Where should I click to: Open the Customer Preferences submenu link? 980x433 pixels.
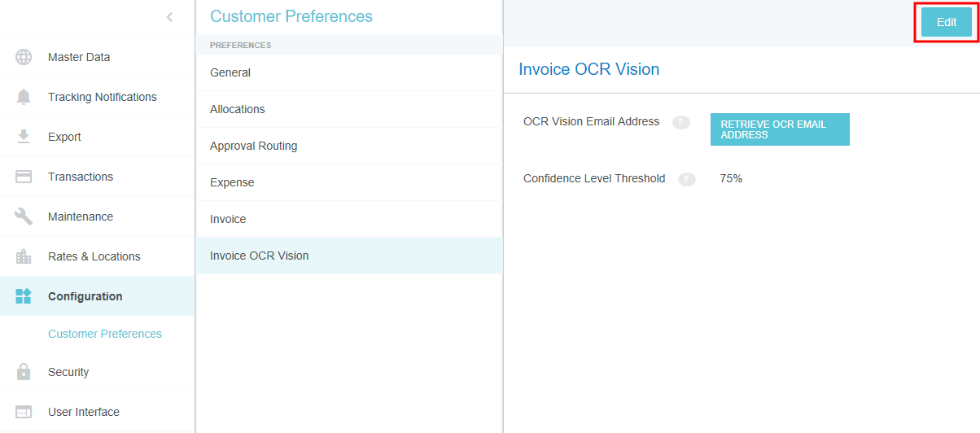pos(105,334)
